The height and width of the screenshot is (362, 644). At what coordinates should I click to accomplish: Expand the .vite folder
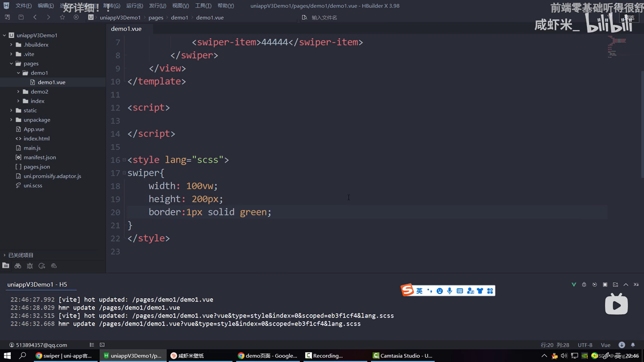pyautogui.click(x=11, y=54)
